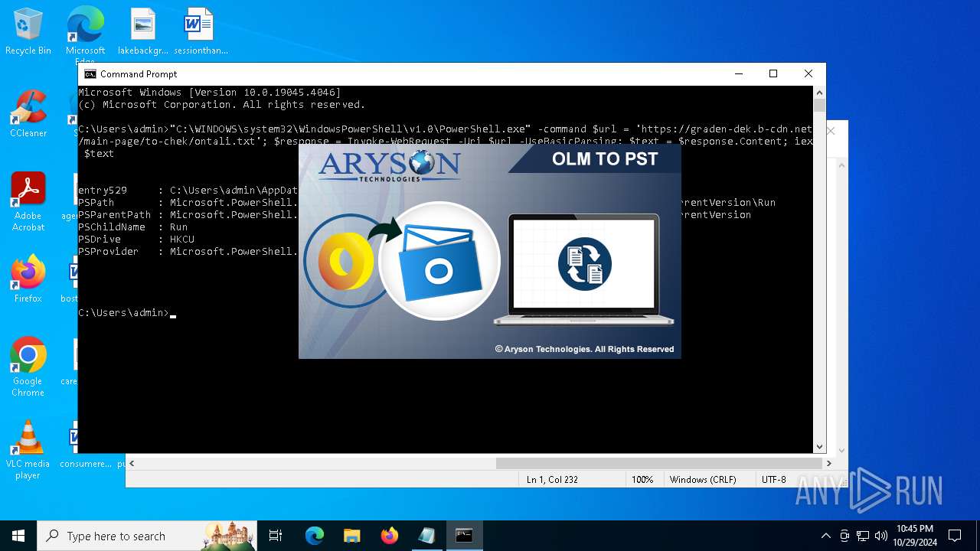Open the VLC media player shortcut
Screen dimensions: 980x551
click(28, 450)
